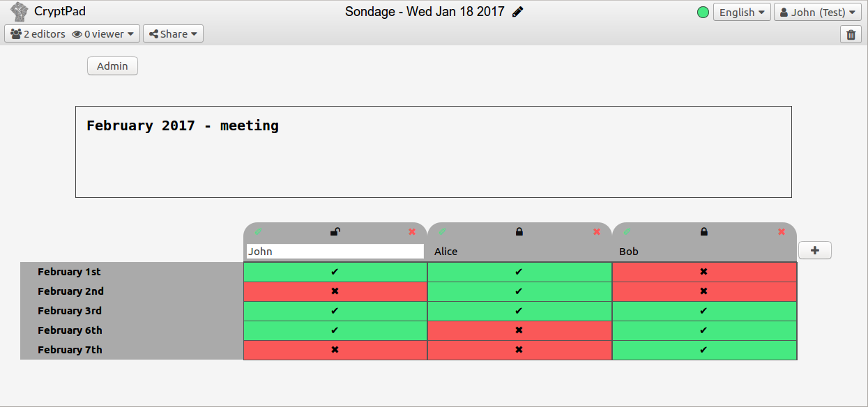
Task: Click the lock icon above Alice's column
Action: pyautogui.click(x=519, y=232)
